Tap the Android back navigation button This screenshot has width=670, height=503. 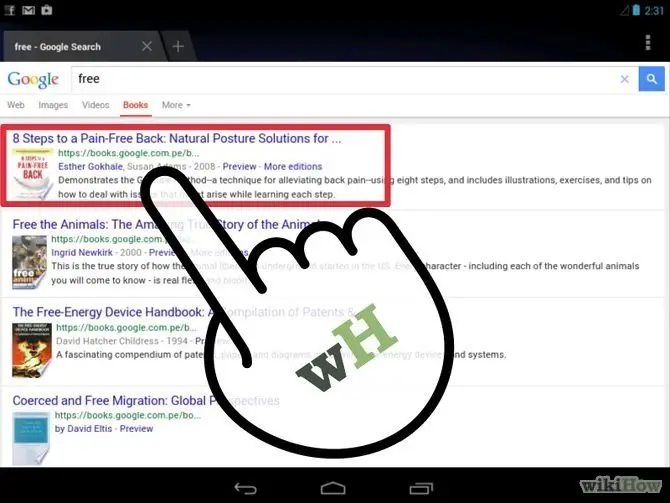[246, 488]
